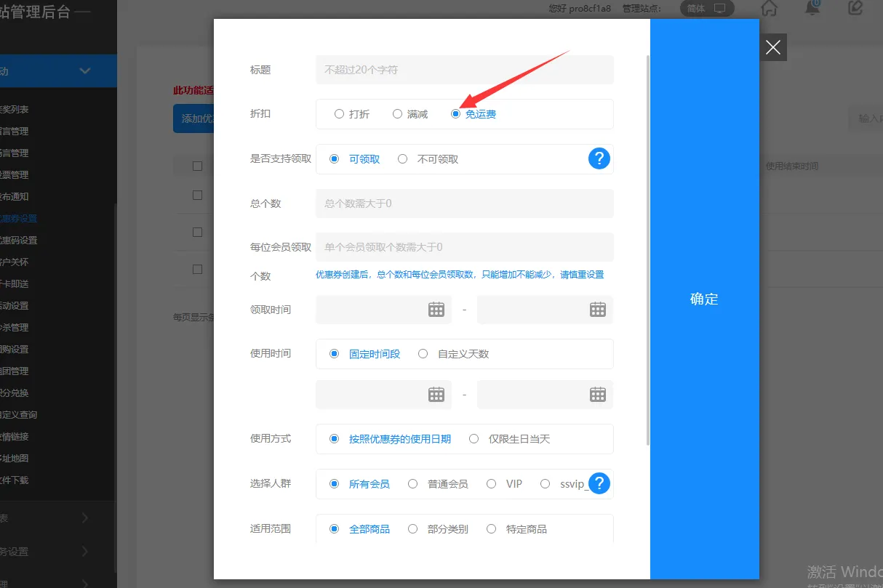Expand the sidebar section ending in 表
The height and width of the screenshot is (588, 883).
point(85,518)
